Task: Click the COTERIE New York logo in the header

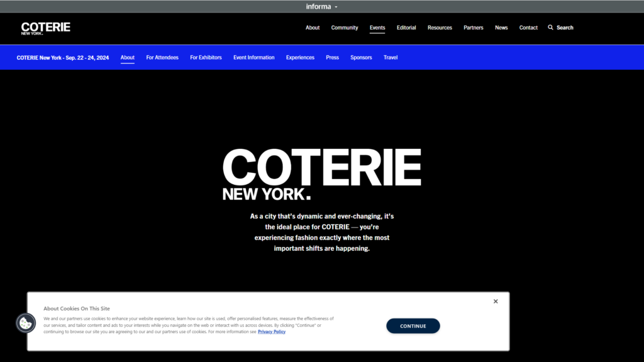Action: pyautogui.click(x=45, y=28)
